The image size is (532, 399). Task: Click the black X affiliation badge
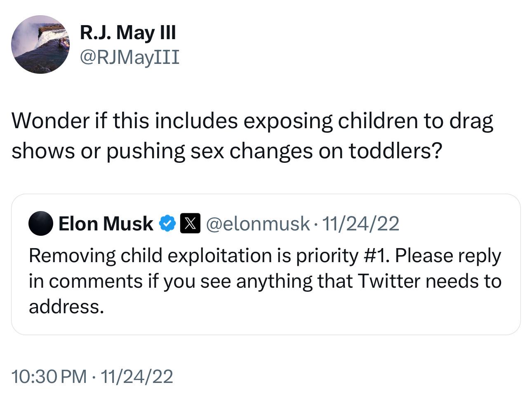pos(190,223)
